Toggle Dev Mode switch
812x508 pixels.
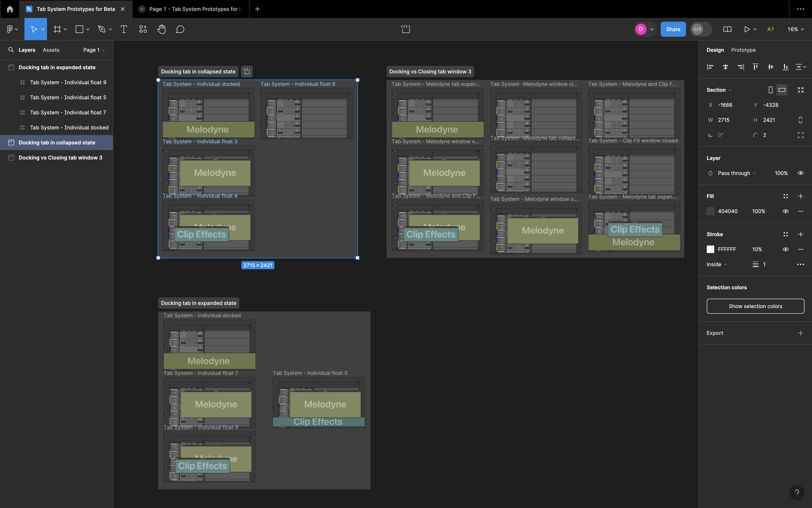tap(701, 29)
